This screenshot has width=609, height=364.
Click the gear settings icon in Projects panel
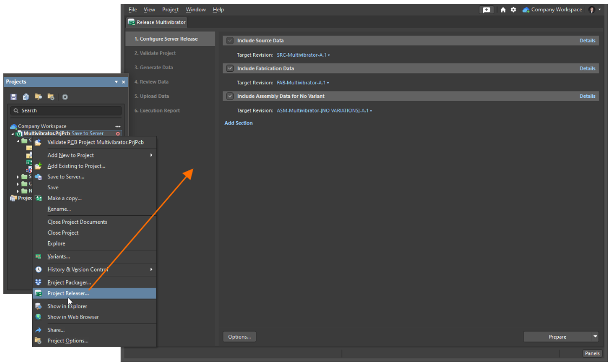pos(65,97)
